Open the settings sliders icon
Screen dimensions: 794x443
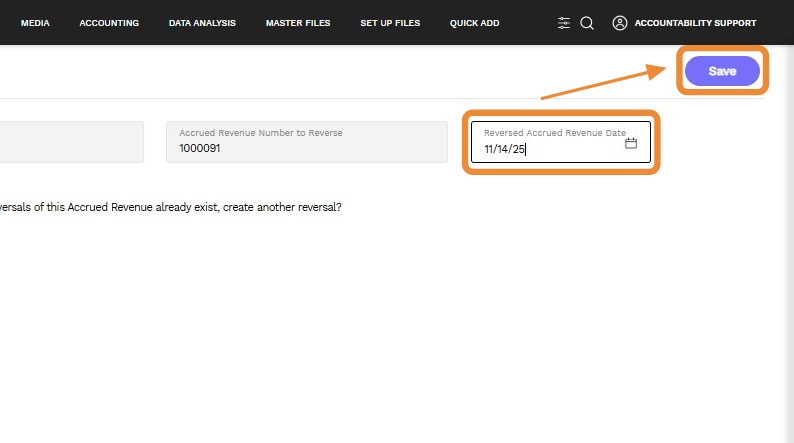(x=564, y=23)
